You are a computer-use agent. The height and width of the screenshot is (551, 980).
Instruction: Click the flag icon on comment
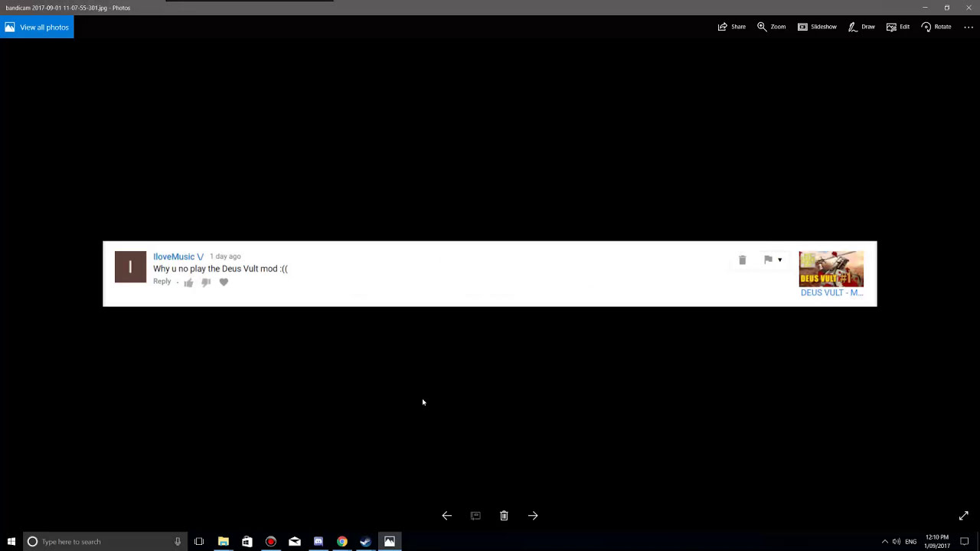768,260
